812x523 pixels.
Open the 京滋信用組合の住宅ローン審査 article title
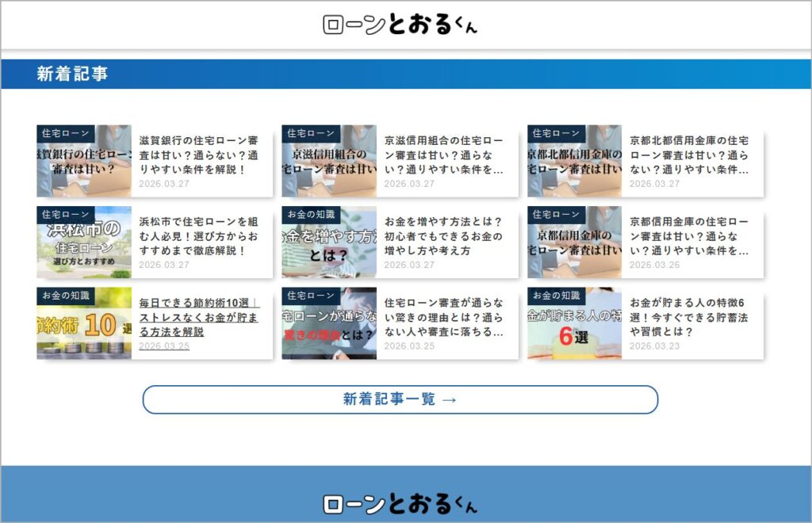443,155
